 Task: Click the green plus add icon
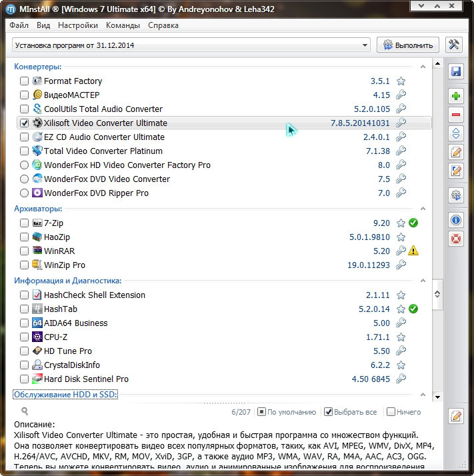click(456, 96)
